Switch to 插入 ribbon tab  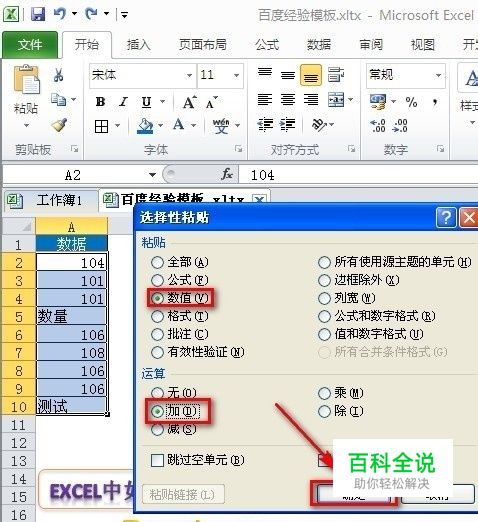[139, 44]
